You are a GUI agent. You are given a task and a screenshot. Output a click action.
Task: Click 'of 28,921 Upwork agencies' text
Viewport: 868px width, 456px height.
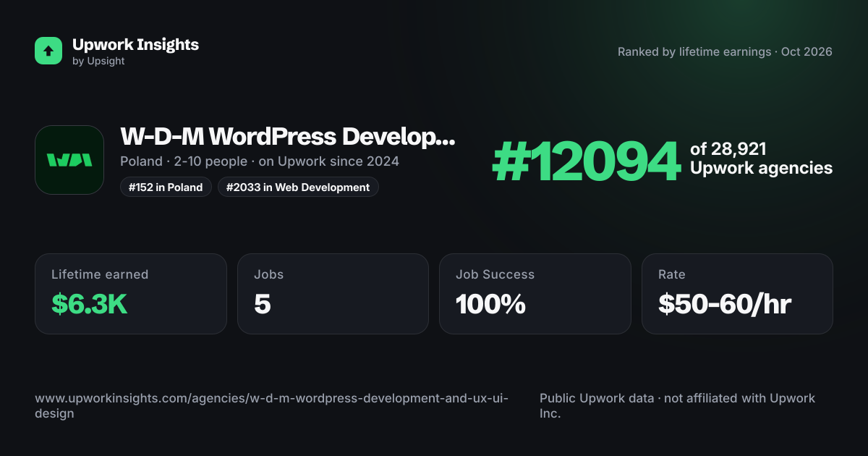point(761,159)
